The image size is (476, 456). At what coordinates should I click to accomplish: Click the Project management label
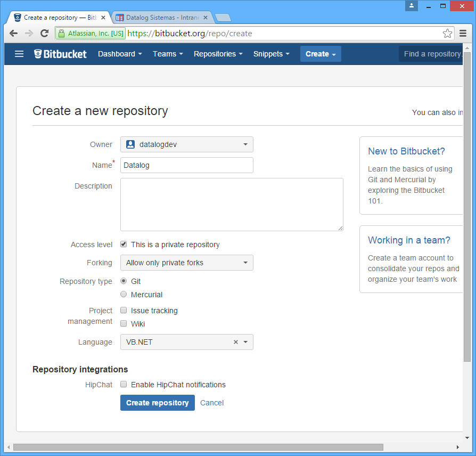90,316
